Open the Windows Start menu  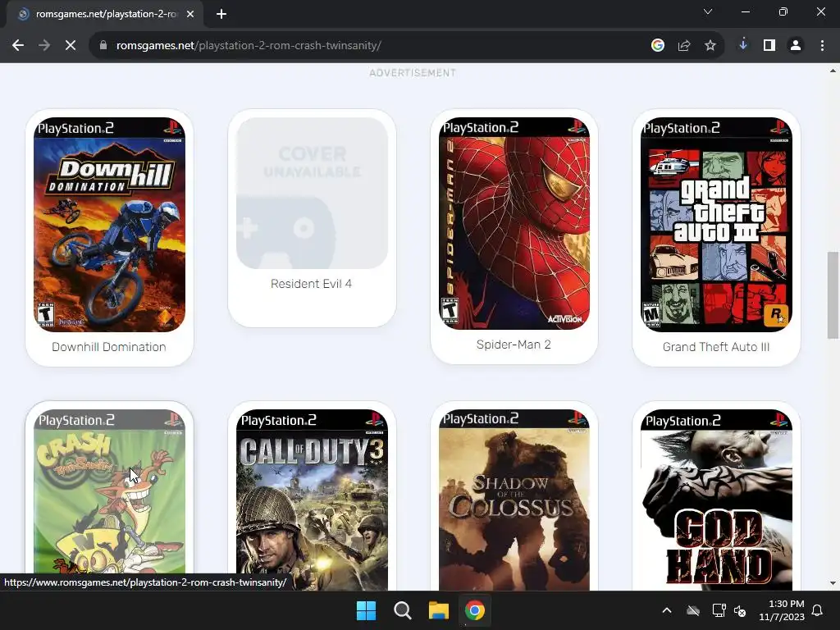(x=367, y=610)
